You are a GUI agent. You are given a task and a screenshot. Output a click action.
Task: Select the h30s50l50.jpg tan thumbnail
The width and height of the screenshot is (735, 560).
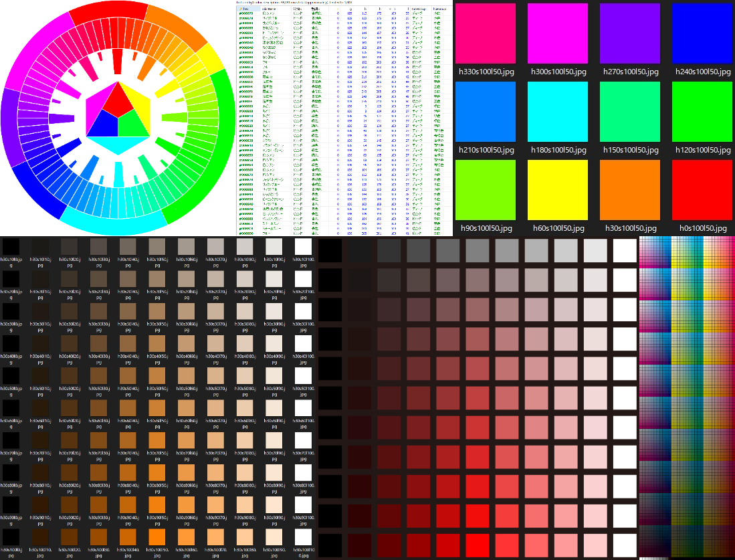(x=159, y=375)
